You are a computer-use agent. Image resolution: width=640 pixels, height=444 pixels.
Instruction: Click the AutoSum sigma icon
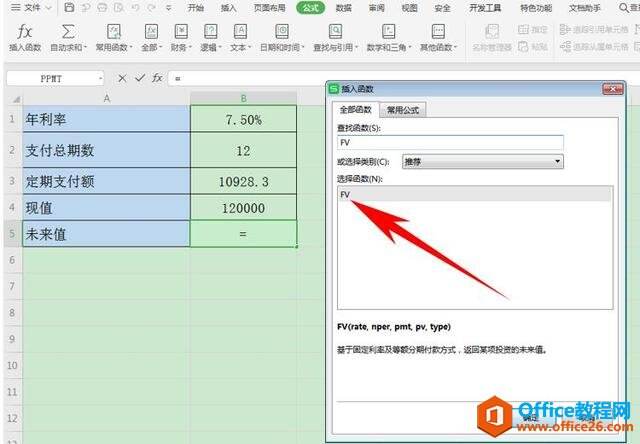[x=68, y=32]
